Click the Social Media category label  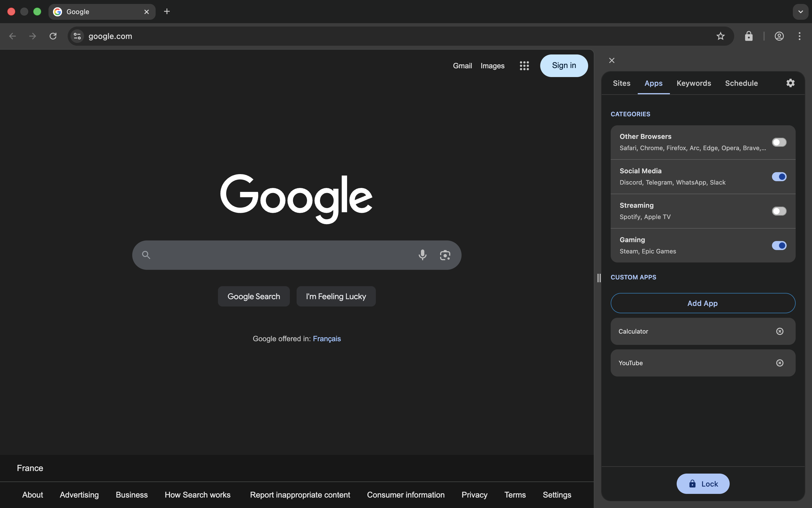[640, 171]
